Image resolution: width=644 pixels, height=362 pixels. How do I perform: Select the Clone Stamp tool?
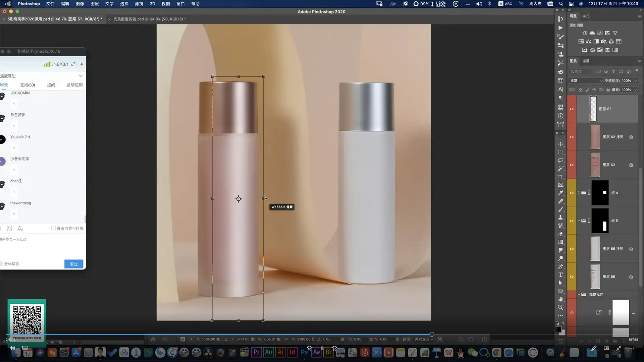coord(560,218)
